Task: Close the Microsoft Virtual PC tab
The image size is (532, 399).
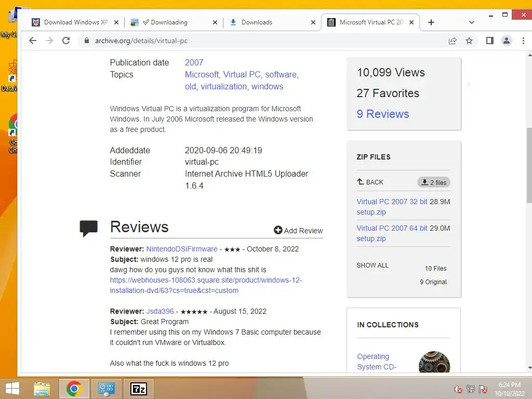Action: pos(411,22)
